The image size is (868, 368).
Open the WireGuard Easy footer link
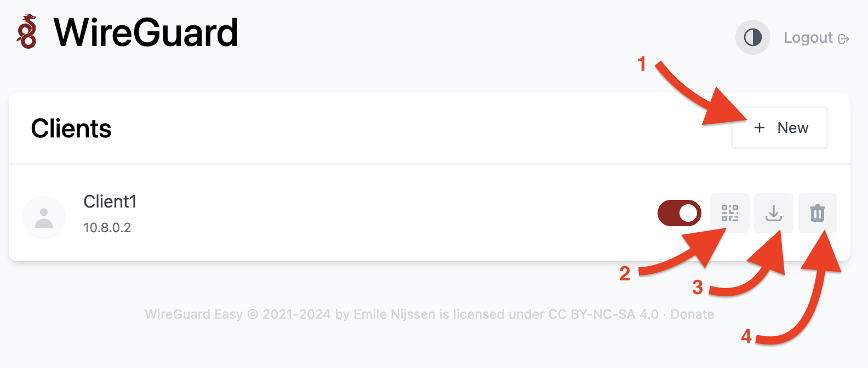[x=193, y=314]
